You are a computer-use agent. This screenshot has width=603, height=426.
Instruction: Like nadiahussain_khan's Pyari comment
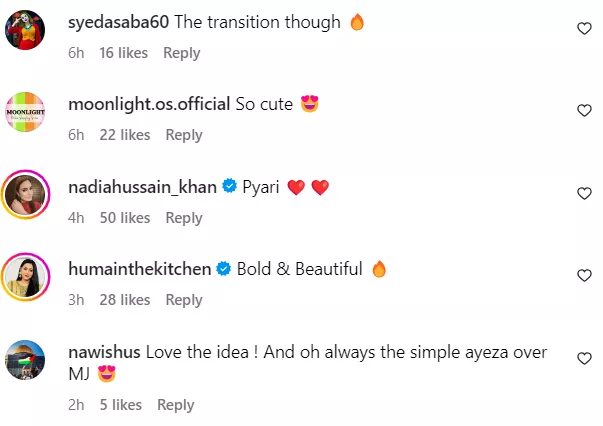pos(585,193)
